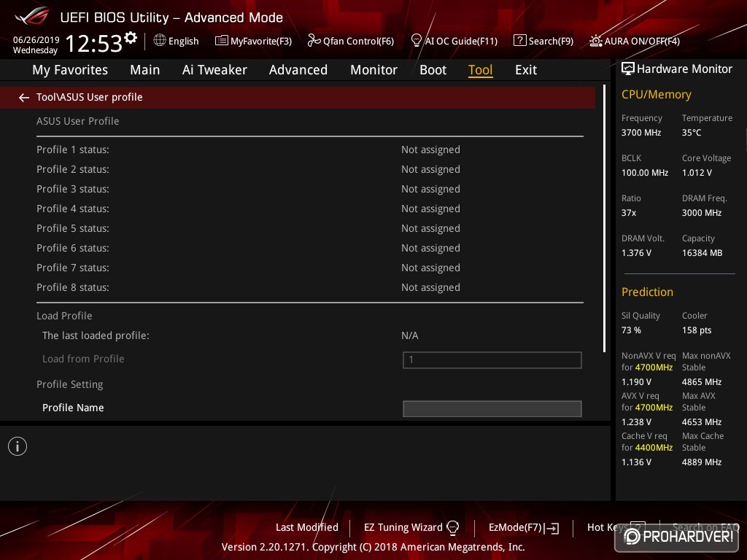The height and width of the screenshot is (560, 747).
Task: Click the 4889 MHz Max Cache value
Action: pos(701,462)
